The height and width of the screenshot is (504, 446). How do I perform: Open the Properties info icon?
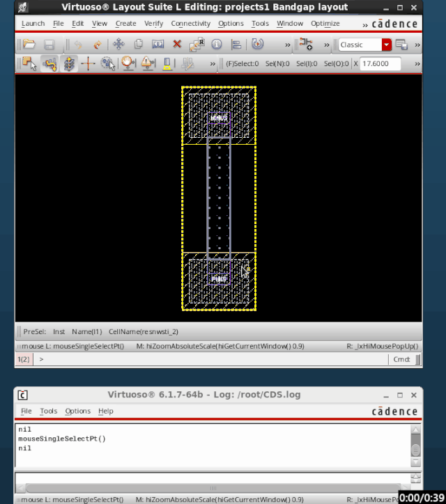click(216, 45)
